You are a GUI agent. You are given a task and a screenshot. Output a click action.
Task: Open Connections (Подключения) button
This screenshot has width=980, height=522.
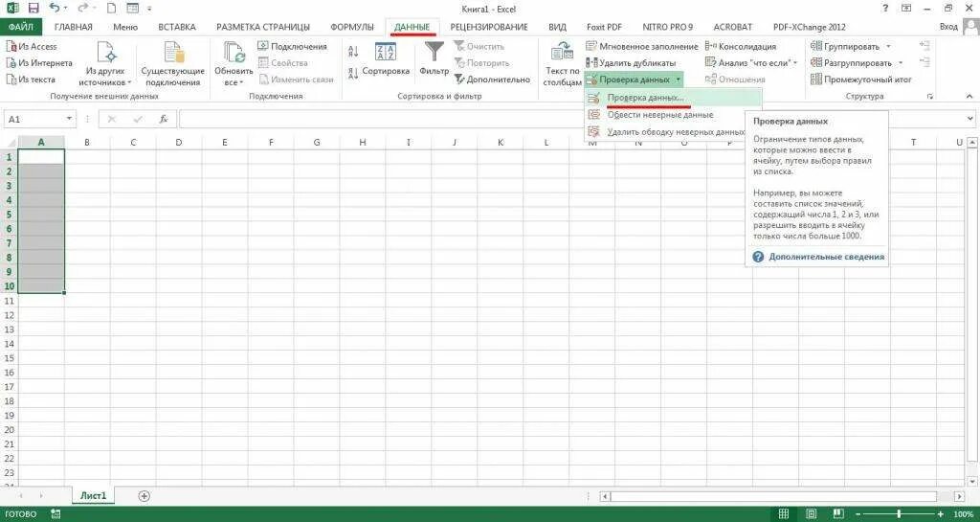pos(292,46)
